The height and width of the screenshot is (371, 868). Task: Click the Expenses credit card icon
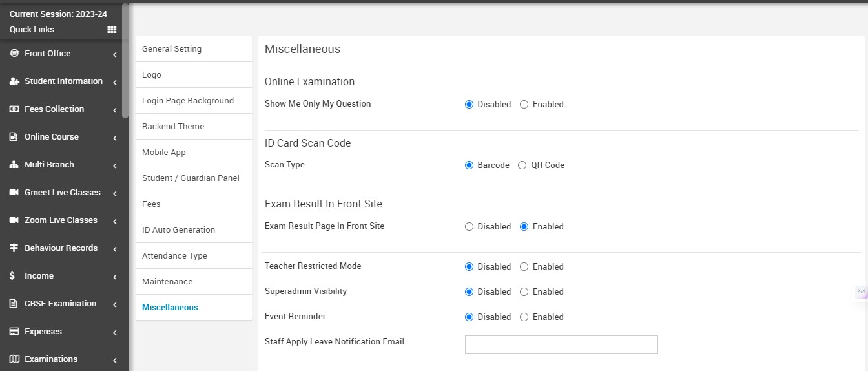[x=14, y=332]
